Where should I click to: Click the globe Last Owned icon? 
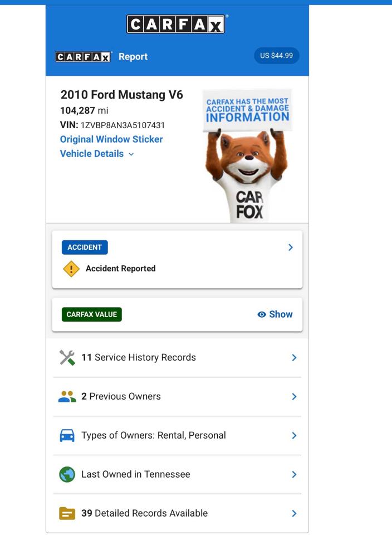[x=67, y=474]
